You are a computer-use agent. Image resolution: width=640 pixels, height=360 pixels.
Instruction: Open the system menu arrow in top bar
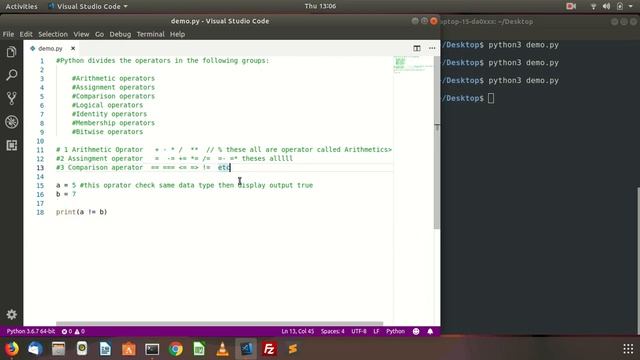click(x=631, y=6)
